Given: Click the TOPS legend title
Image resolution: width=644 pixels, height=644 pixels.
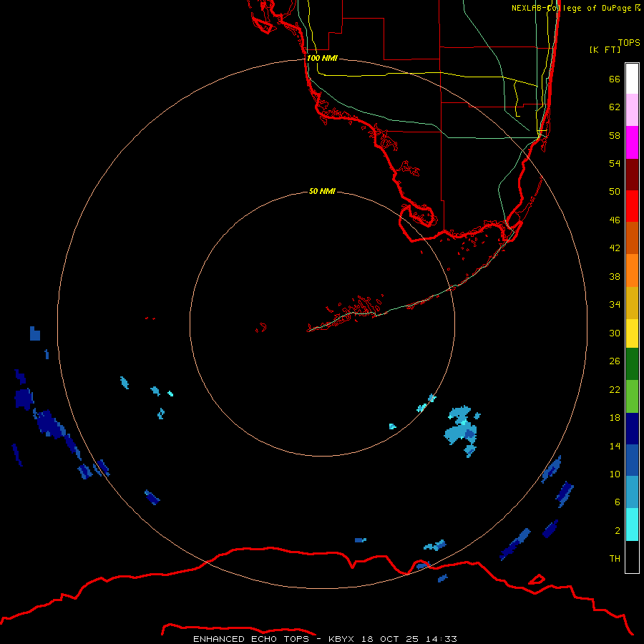Looking at the screenshot, I should click(x=629, y=42).
